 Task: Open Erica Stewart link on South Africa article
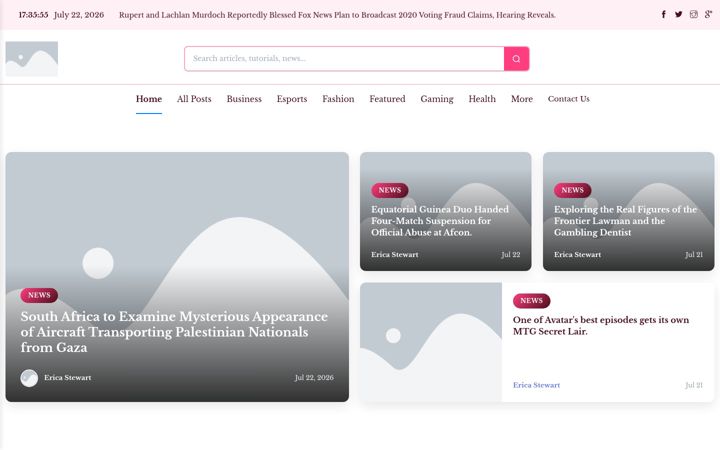point(68,377)
